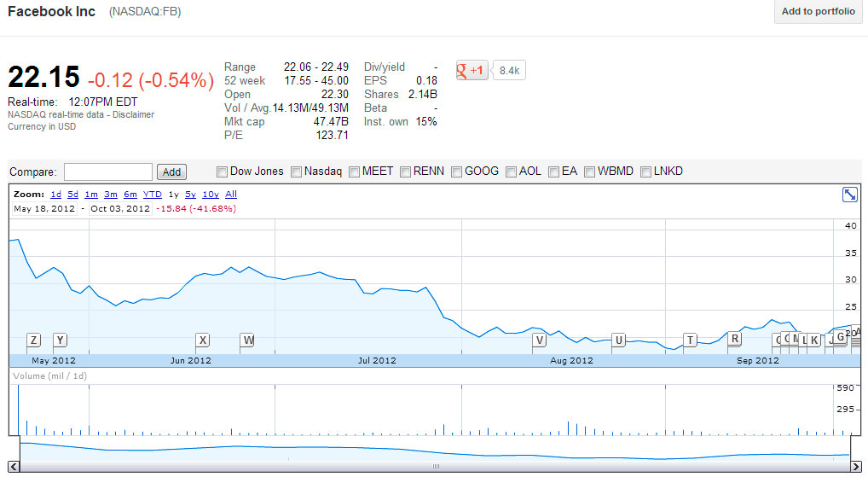The width and height of the screenshot is (868, 477).
Task: Set chart zoom to YTD
Action: tap(153, 195)
